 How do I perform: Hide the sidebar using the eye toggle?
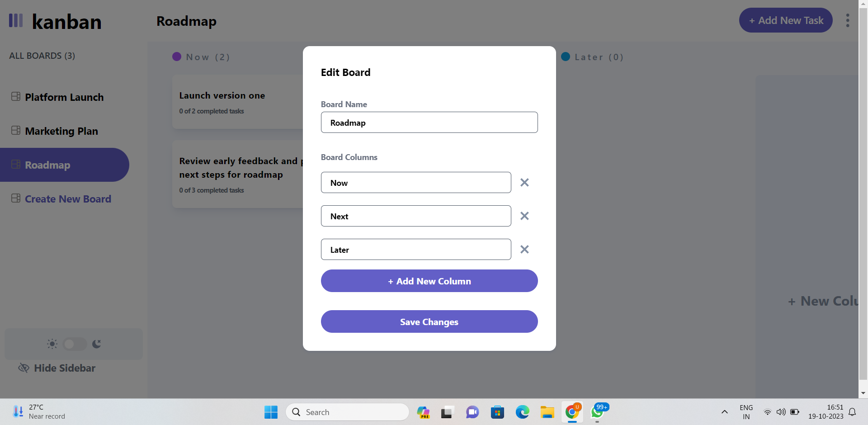pyautogui.click(x=23, y=368)
